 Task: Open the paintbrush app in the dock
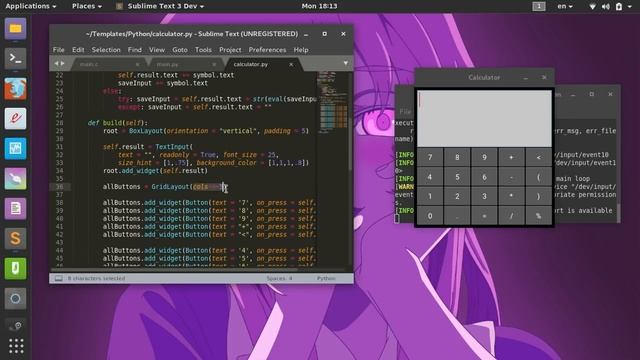(16, 178)
